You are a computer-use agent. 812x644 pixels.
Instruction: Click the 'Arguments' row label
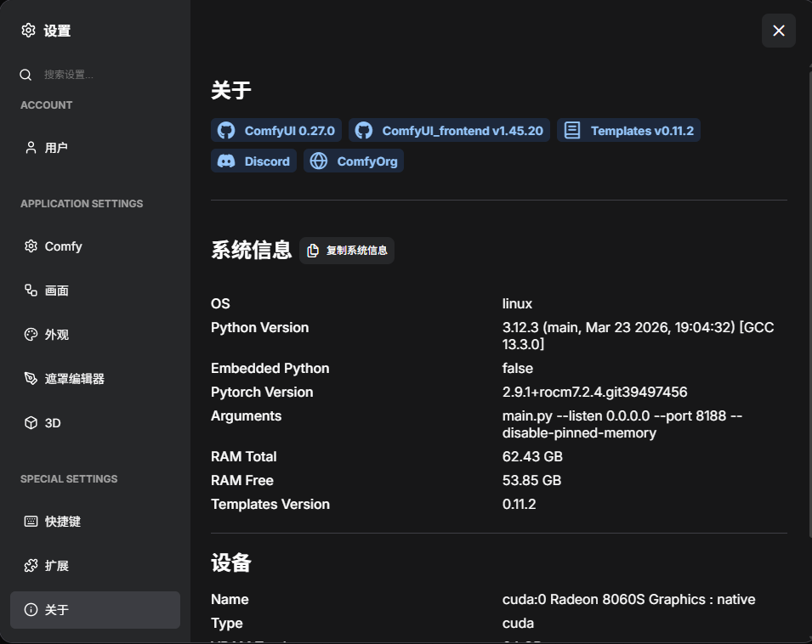point(246,416)
